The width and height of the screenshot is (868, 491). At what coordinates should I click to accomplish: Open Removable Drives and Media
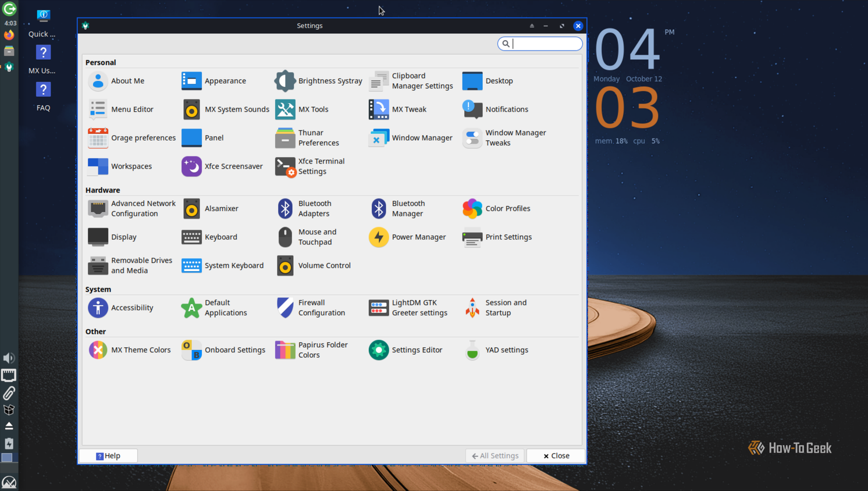pyautogui.click(x=130, y=265)
